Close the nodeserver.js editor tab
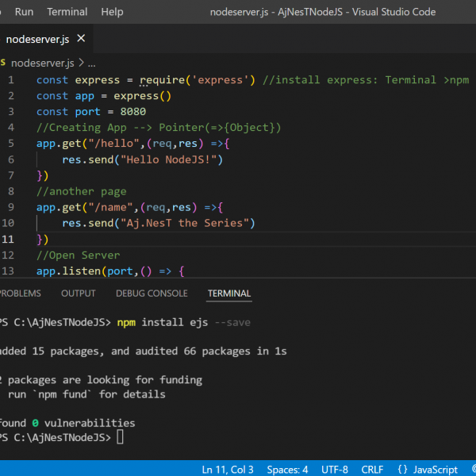 (x=81, y=38)
